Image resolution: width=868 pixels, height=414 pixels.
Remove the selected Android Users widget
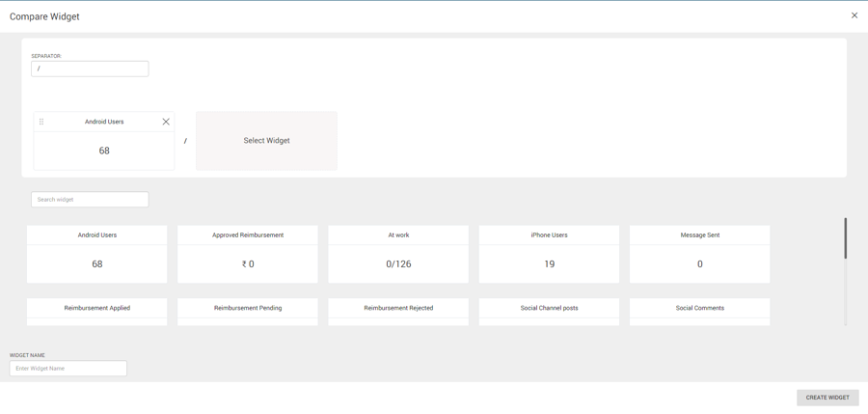pyautogui.click(x=166, y=122)
